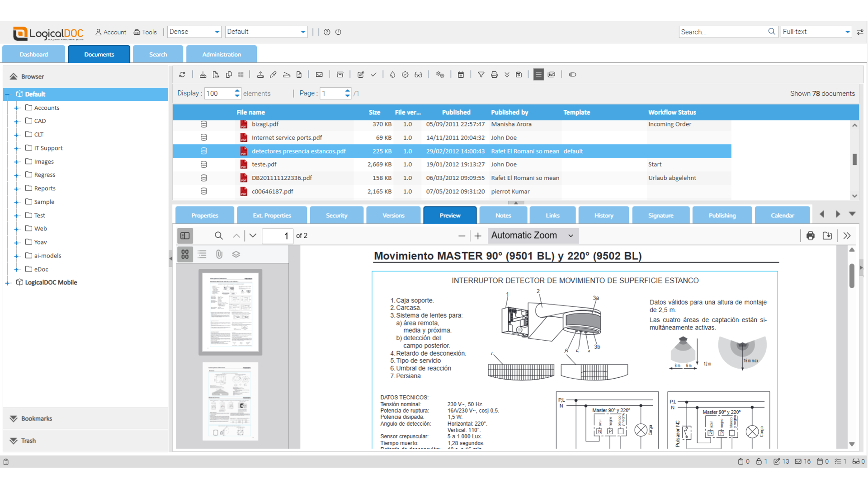Open the Account menu
The width and height of the screenshot is (868, 488).
point(111,32)
